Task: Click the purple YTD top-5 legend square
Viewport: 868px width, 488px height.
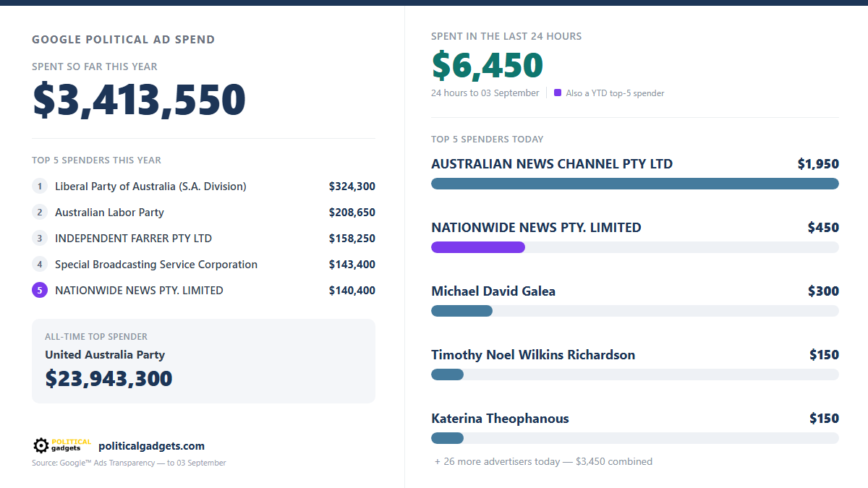Action: pyautogui.click(x=558, y=93)
